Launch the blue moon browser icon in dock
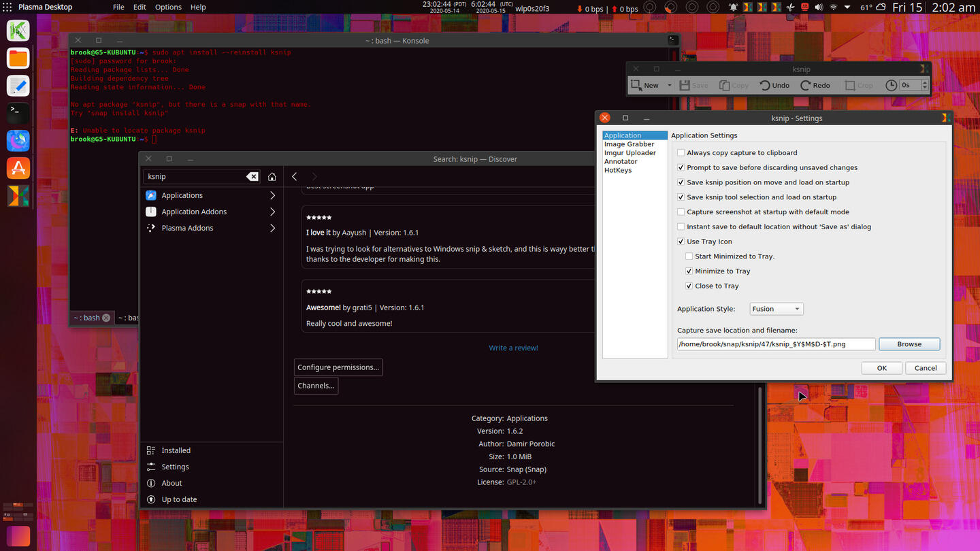The width and height of the screenshot is (980, 551). click(x=18, y=141)
